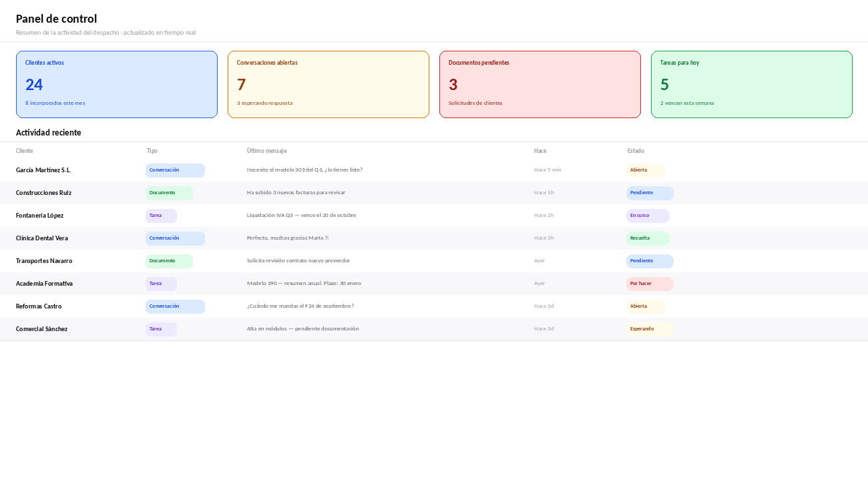Click Conversación tag for Reformas Castro

[x=175, y=306]
